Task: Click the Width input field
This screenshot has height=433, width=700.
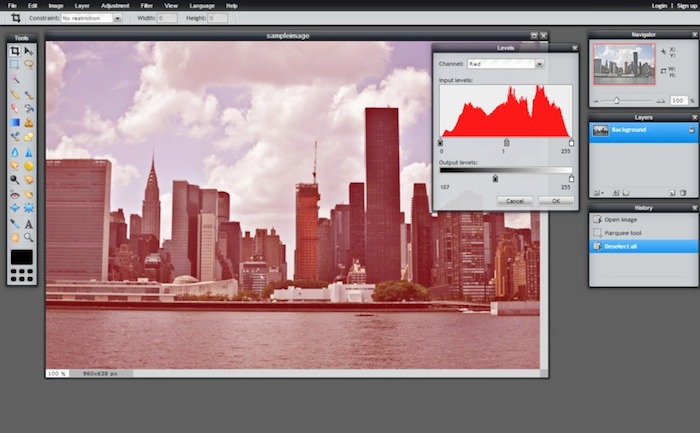Action: coord(166,18)
